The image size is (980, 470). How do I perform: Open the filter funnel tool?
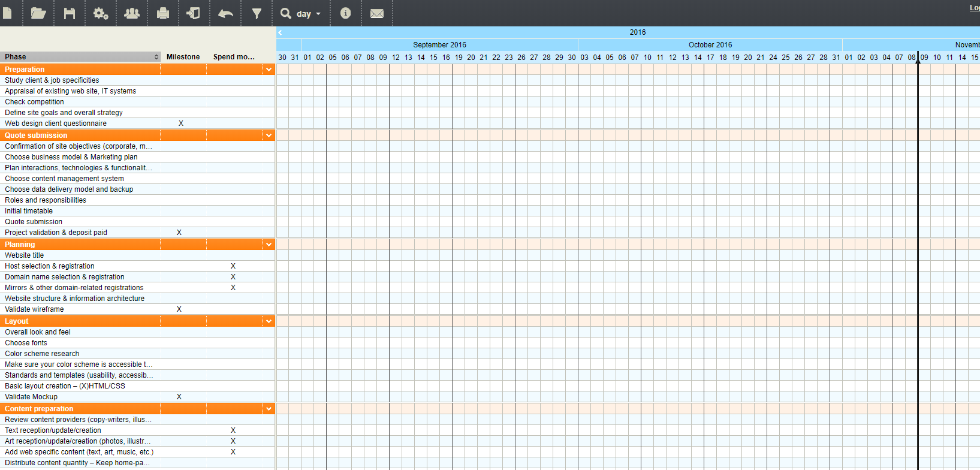(x=257, y=13)
